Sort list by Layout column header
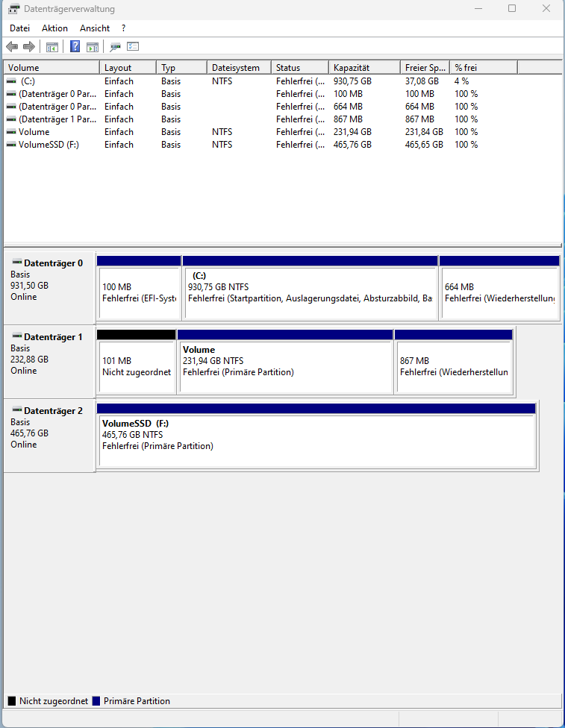 [x=128, y=68]
